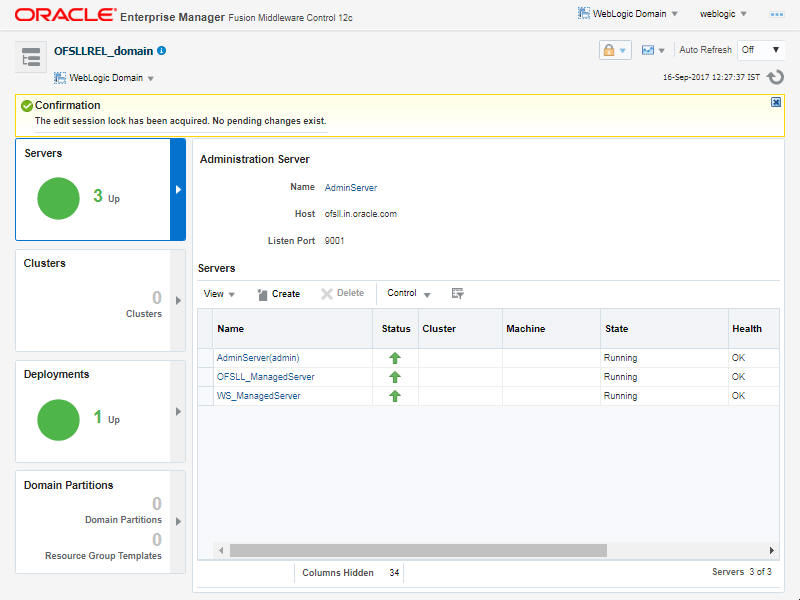Click the horizontal scrollbar thumb in the table
The height and width of the screenshot is (600, 800).
[418, 551]
